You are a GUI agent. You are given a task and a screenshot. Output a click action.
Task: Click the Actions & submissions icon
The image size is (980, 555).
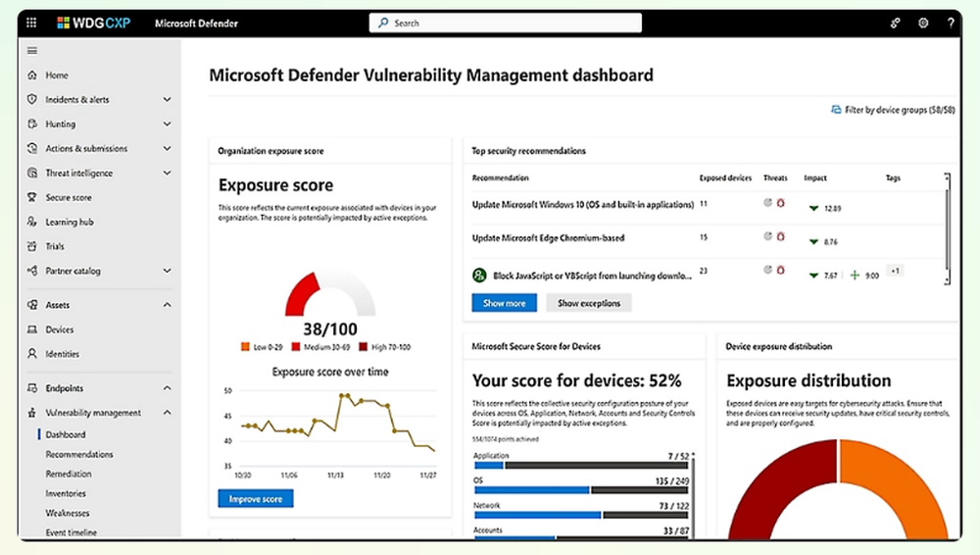pyautogui.click(x=32, y=148)
